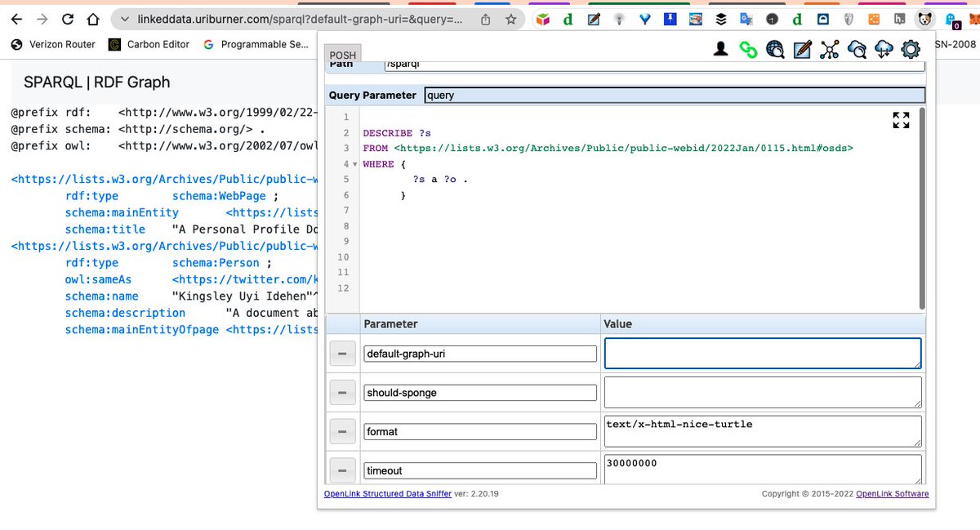Click the MetaMask fox extension icon
Viewport: 980px width, 530px height.
pos(973,19)
